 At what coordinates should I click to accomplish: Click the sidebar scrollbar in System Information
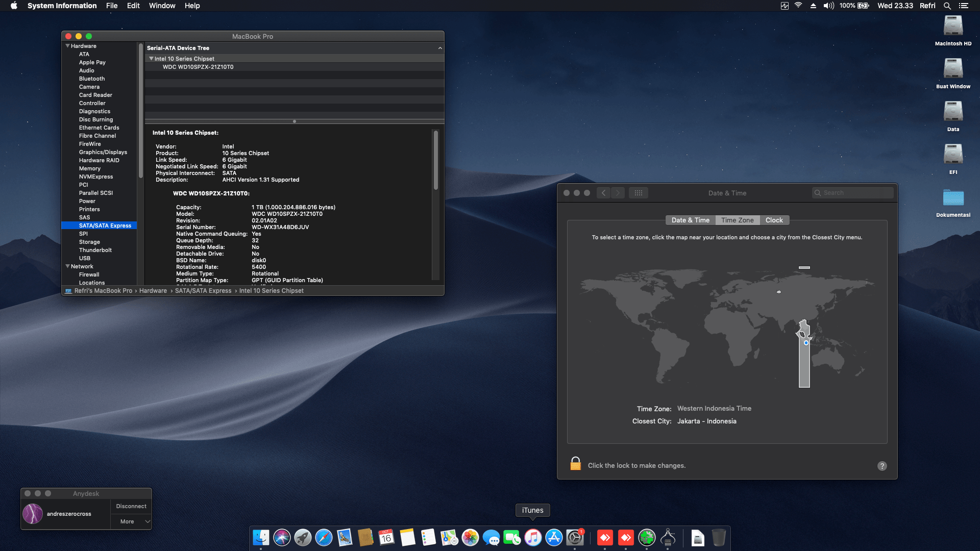[x=140, y=111]
